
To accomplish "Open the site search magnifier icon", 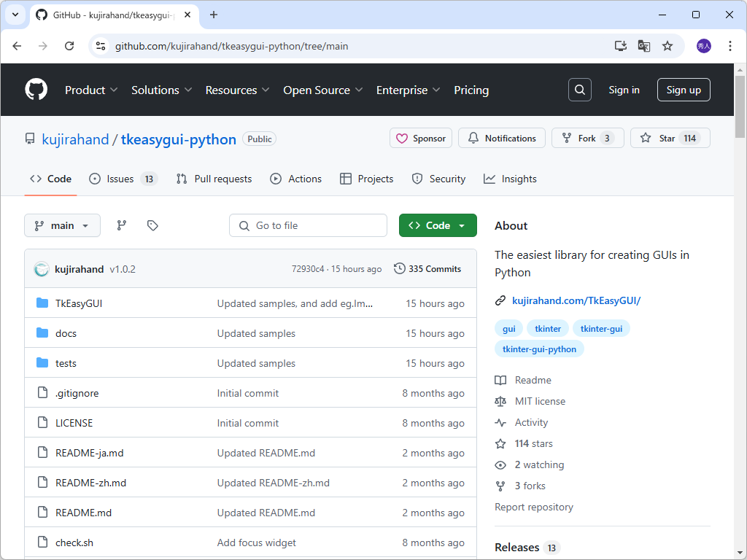I will point(579,89).
